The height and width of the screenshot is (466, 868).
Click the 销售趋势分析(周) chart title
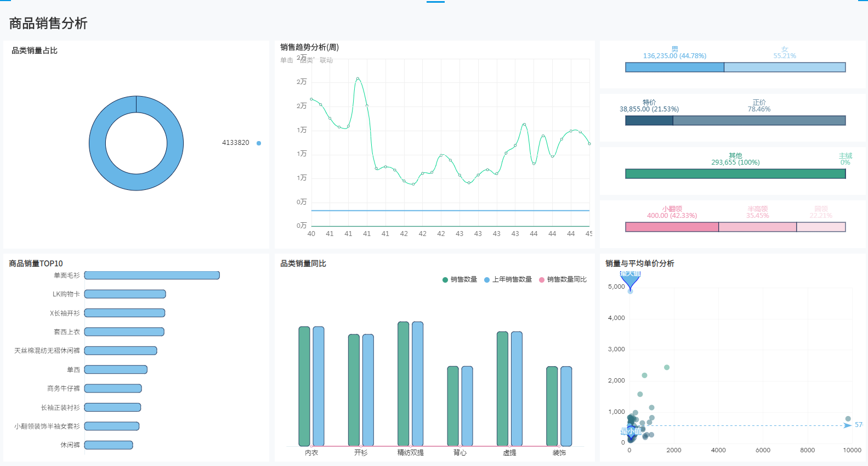point(310,47)
